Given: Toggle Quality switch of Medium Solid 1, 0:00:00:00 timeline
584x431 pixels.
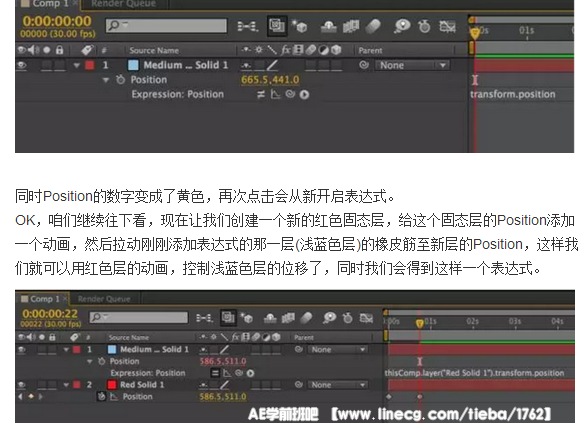Looking at the screenshot, I should click(x=272, y=65).
